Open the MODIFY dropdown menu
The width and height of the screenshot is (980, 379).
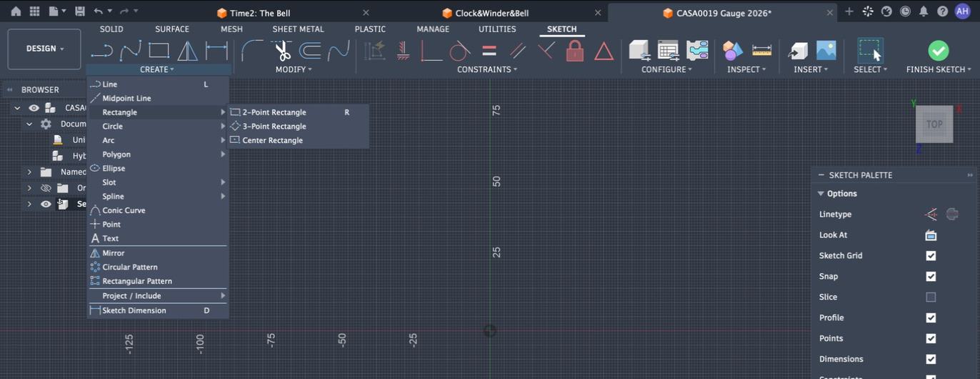pos(294,69)
